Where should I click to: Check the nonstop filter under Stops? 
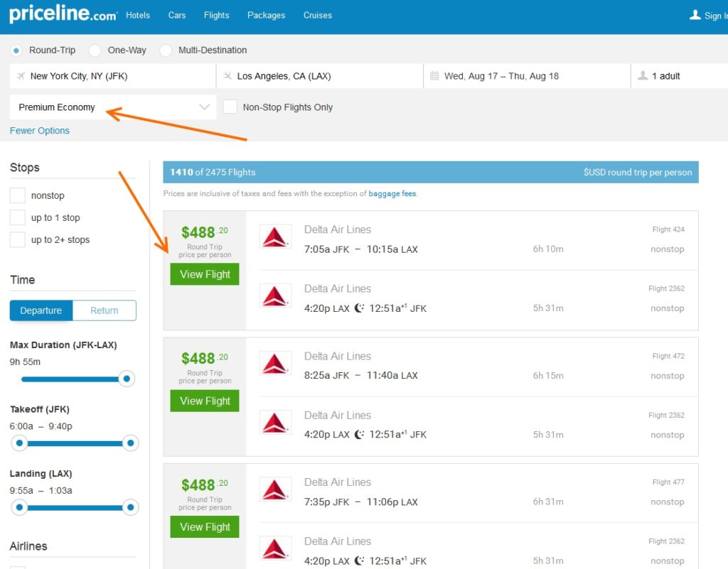[x=19, y=195]
